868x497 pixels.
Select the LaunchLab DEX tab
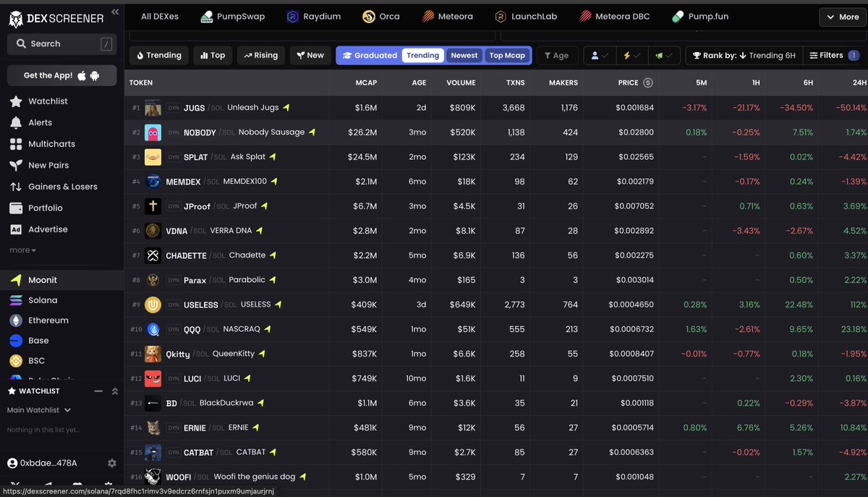(x=526, y=17)
